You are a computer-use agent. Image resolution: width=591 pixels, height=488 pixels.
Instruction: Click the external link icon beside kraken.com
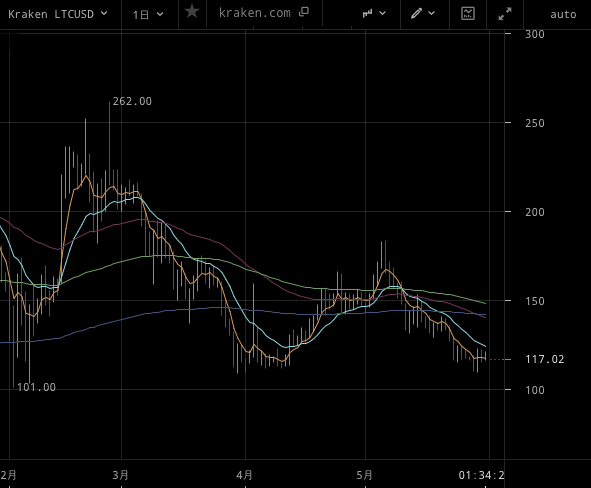(304, 12)
